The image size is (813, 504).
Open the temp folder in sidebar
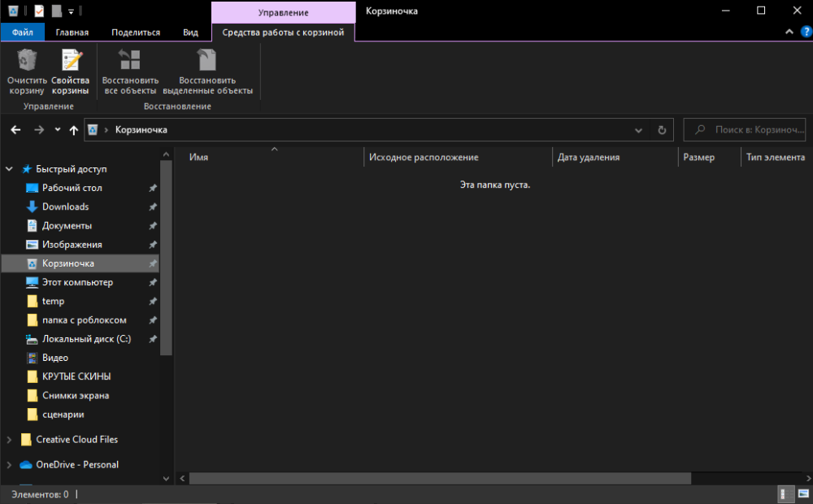(53, 302)
